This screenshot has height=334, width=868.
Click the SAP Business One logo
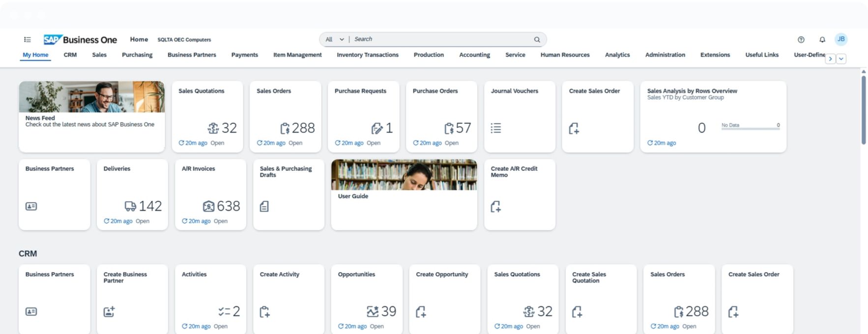(x=80, y=40)
